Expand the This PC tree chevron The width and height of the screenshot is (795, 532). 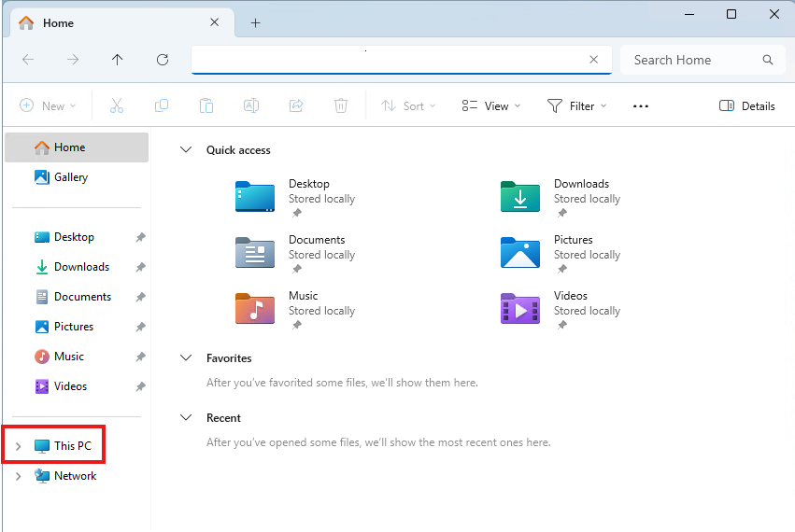tap(19, 446)
